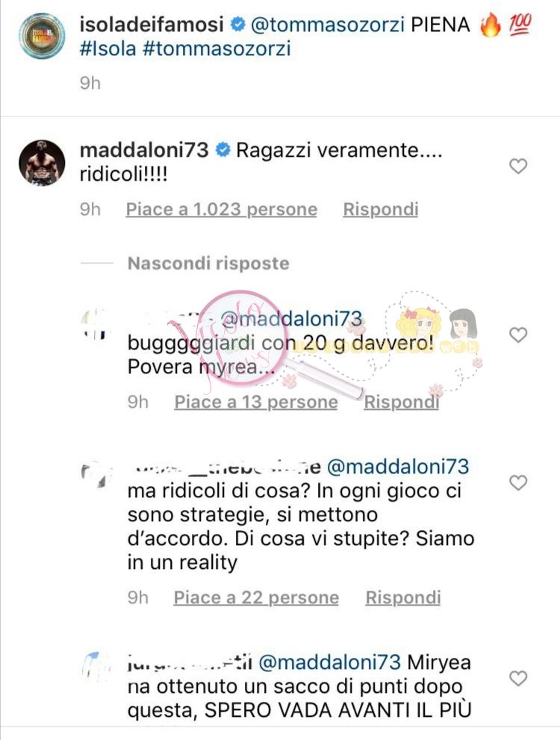Like maddaloni73's "ridicoli" comment
The width and height of the screenshot is (560, 740).
518,166
